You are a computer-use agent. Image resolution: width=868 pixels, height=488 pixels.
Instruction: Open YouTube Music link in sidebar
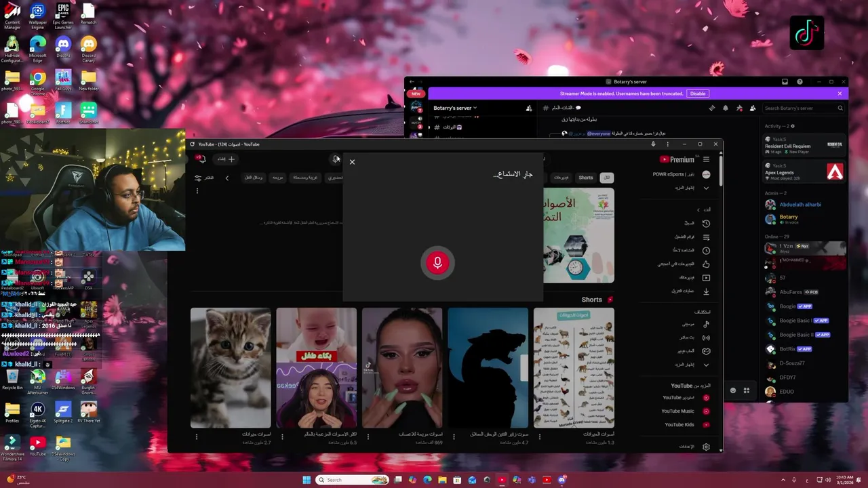tap(686, 411)
